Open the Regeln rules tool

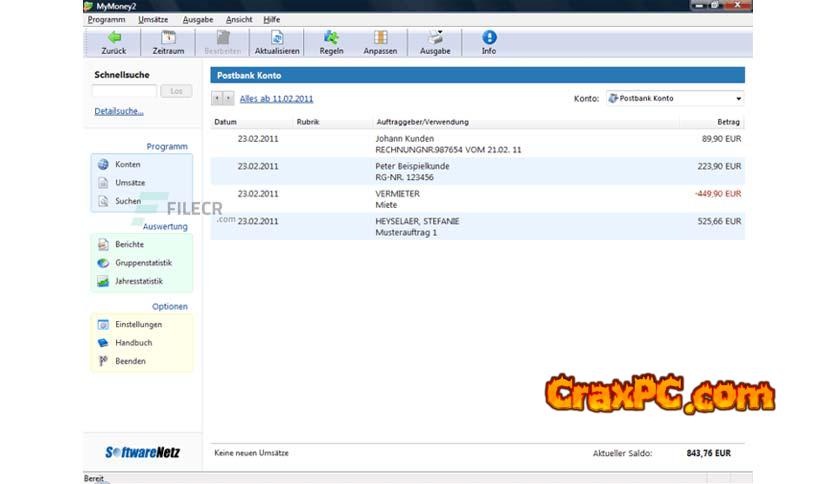coord(330,38)
